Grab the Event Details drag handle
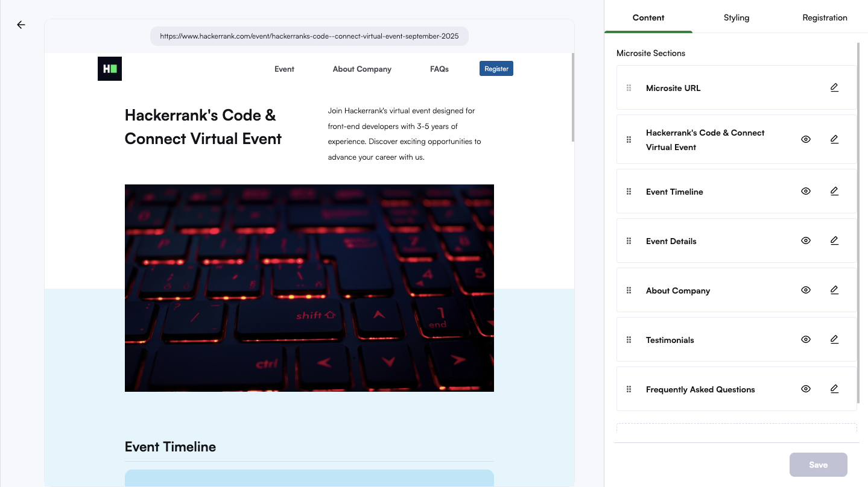The height and width of the screenshot is (487, 868). pos(629,241)
